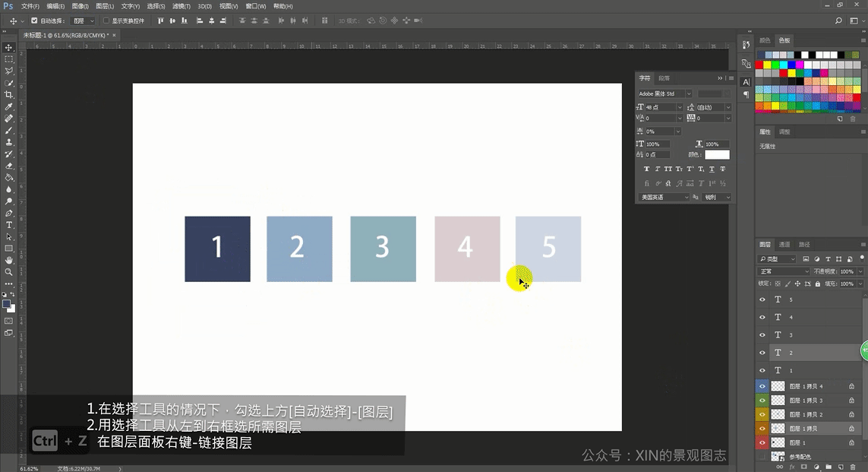Click the create new layer icon
This screenshot has width=868, height=472.
(x=841, y=467)
